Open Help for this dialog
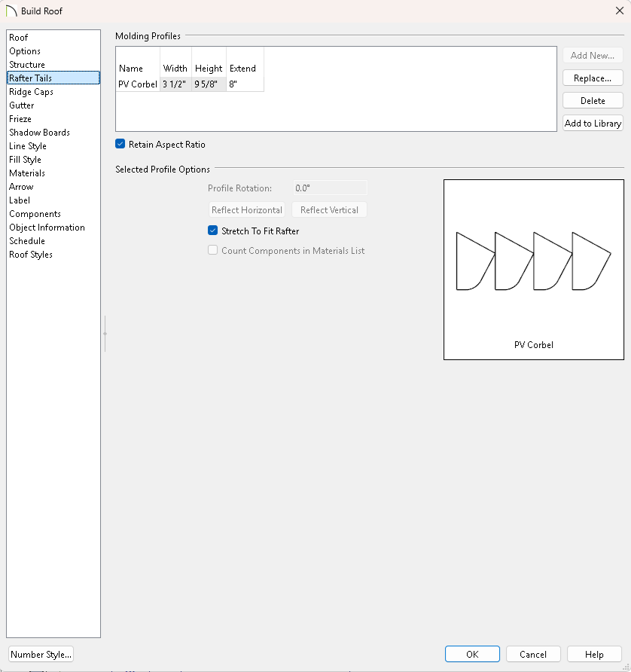 coord(594,654)
